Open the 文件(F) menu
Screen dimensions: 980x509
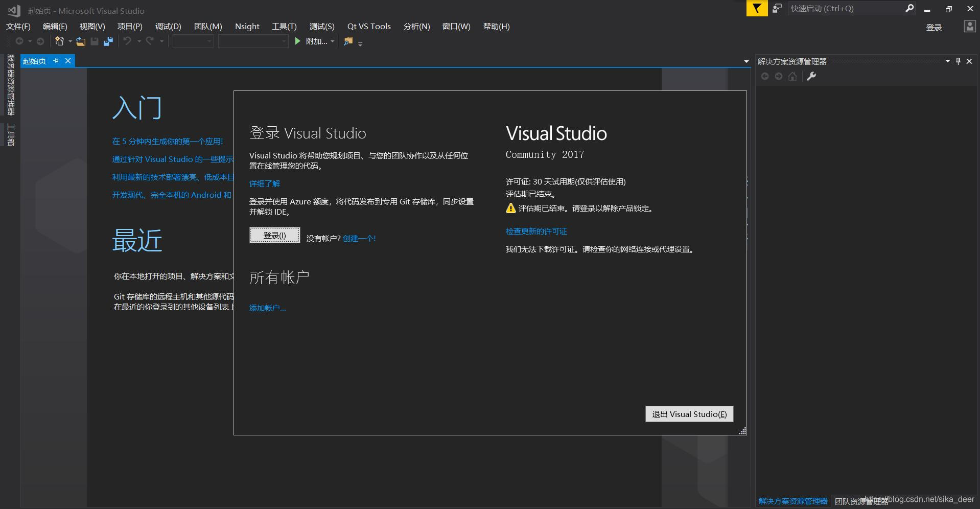(x=18, y=26)
